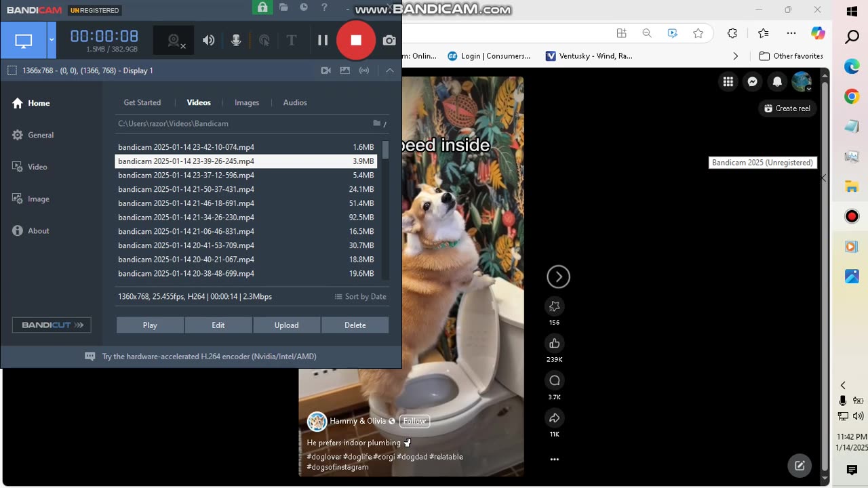Select bandicam 2025-01-14 23-39-26-245.mp4

tap(246, 161)
